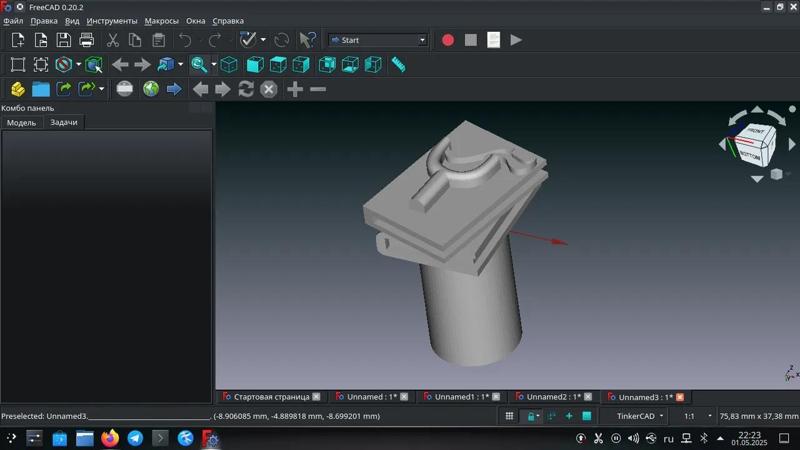
Task: Expand the draw style dropdown arrow
Action: [79, 65]
